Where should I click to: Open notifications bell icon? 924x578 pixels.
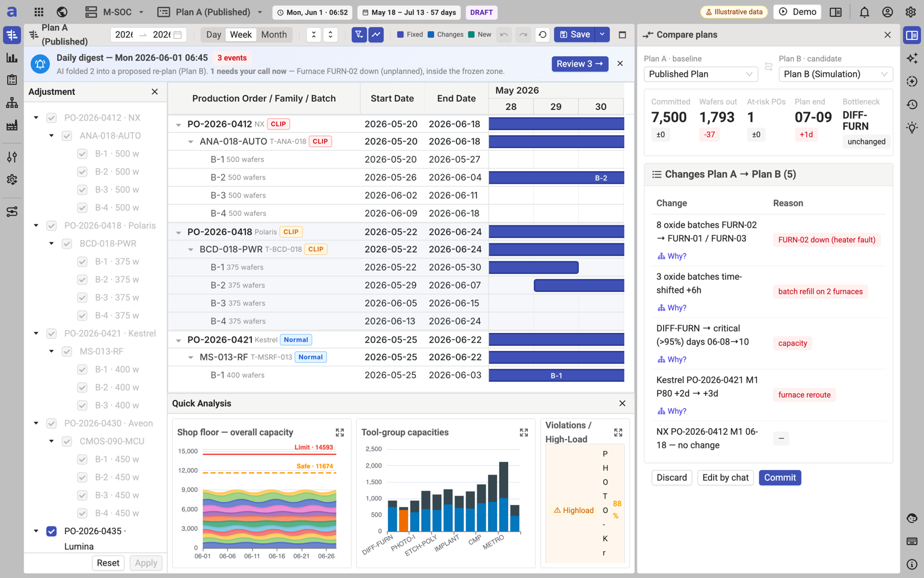click(x=865, y=12)
